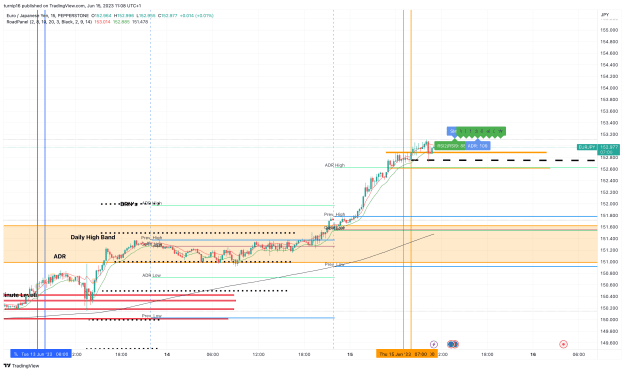Click the blue 'ADR: 106' label
The width and height of the screenshot is (625, 372).
pos(478,146)
